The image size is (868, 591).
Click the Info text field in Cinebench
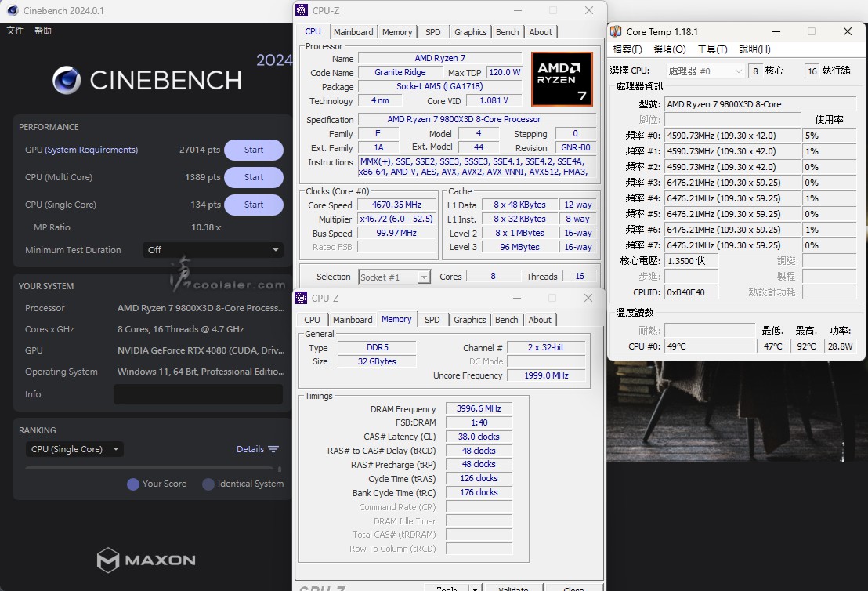[x=198, y=394]
